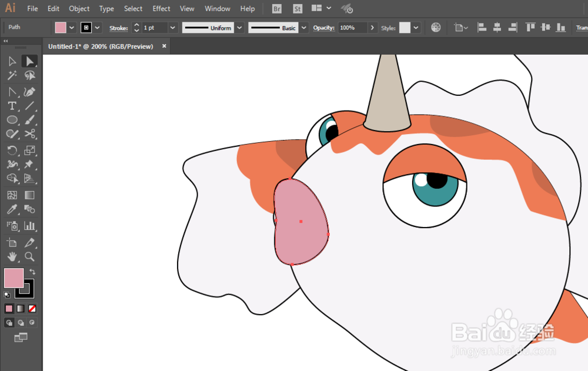Select the Mesh tool
Screen dimensions: 588x371
[12, 195]
